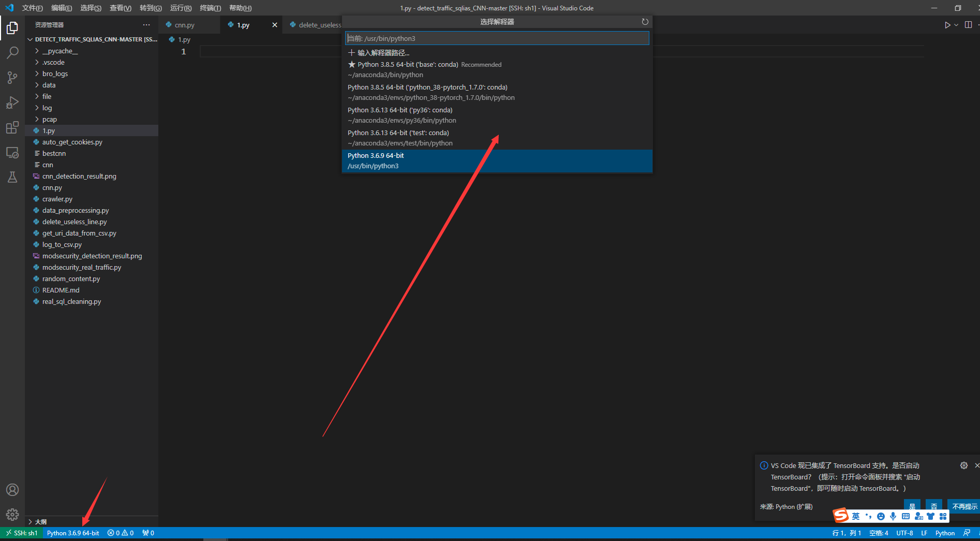Click 空格: 4 indentation setting
980x541 pixels.
click(879, 533)
